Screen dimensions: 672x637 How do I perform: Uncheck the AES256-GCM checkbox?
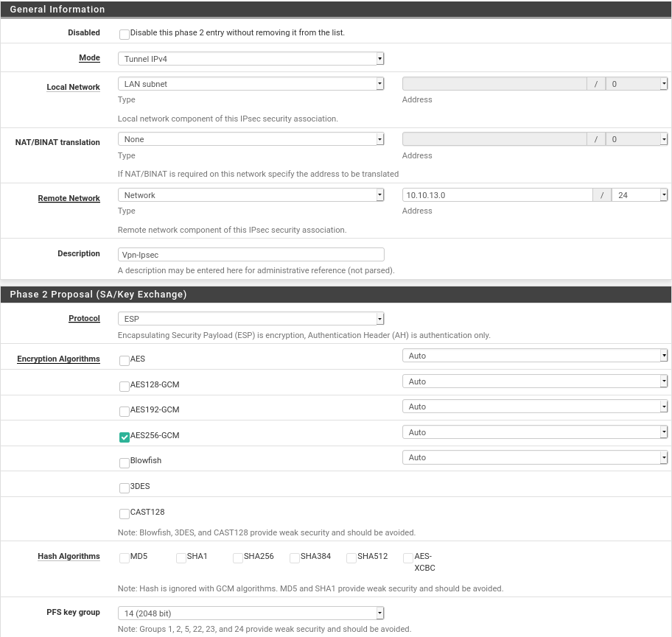(125, 437)
